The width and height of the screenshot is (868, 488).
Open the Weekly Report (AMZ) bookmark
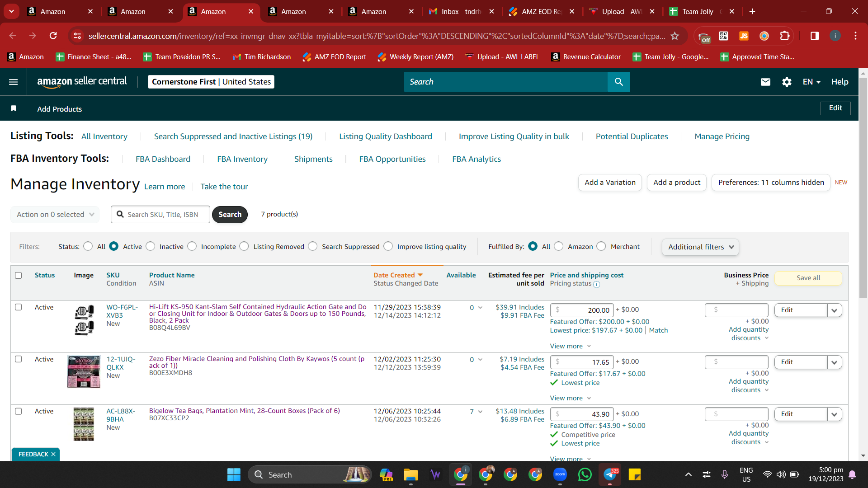415,56
